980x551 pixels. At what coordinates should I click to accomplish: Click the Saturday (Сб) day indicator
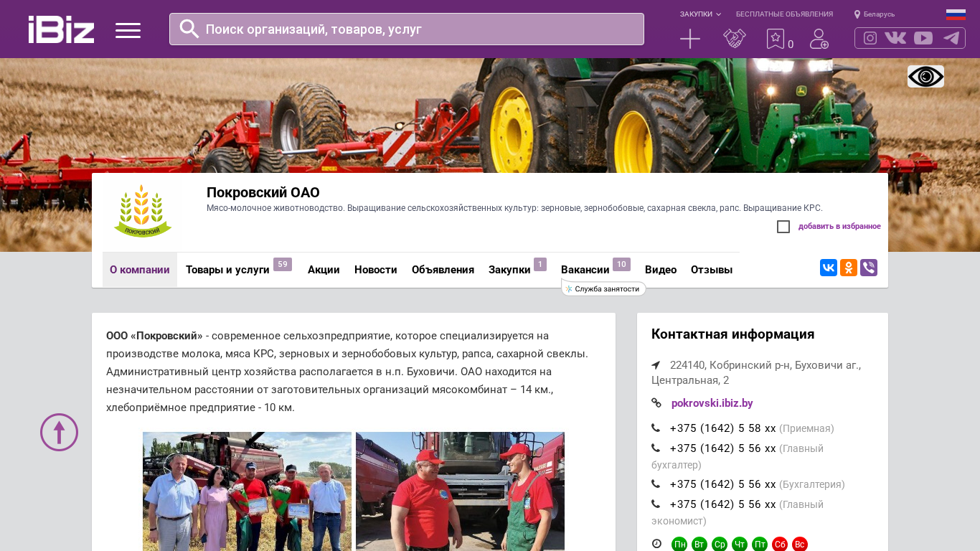tap(780, 545)
